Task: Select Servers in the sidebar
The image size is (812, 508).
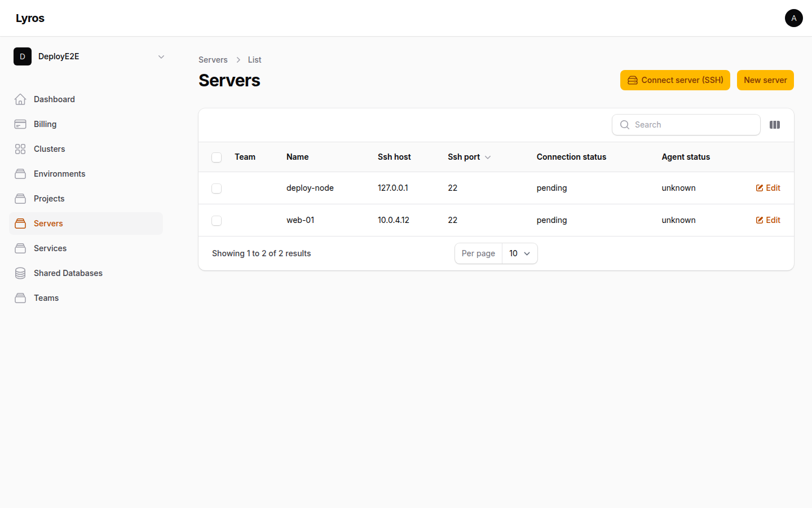Action: [x=86, y=224]
